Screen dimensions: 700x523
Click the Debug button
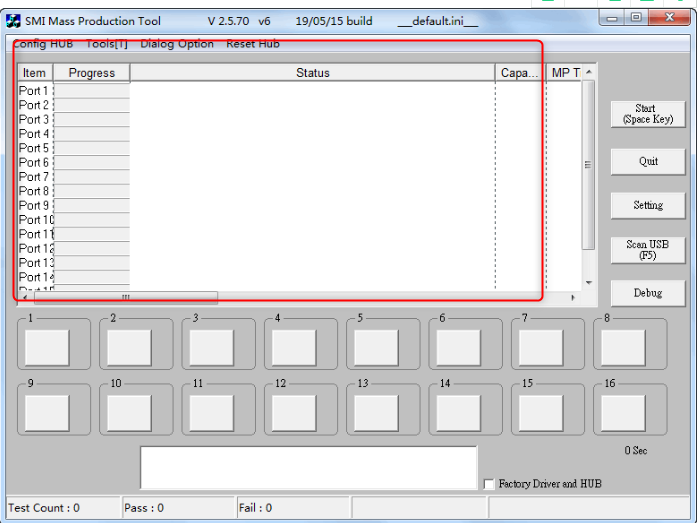(x=648, y=293)
